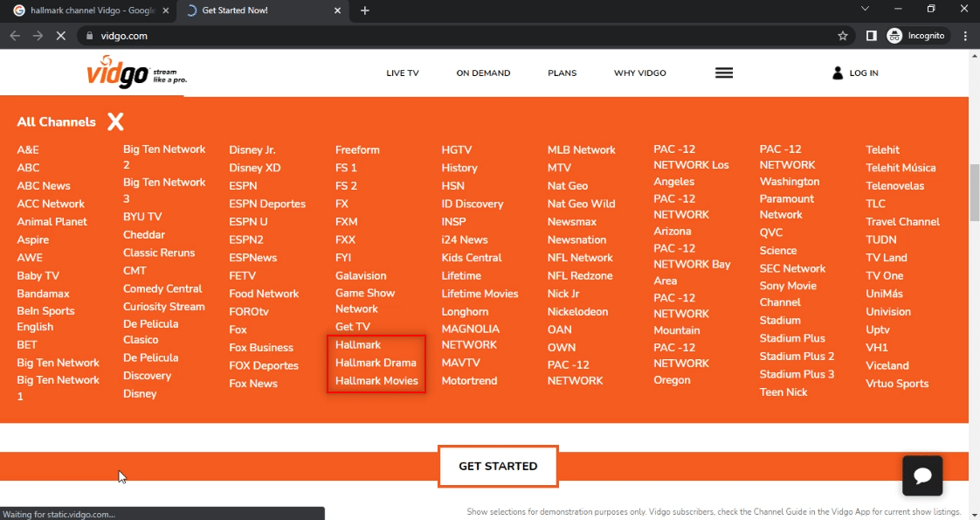Close the Get Started Now tab
Image resolution: width=980 pixels, height=520 pixels.
point(337,10)
